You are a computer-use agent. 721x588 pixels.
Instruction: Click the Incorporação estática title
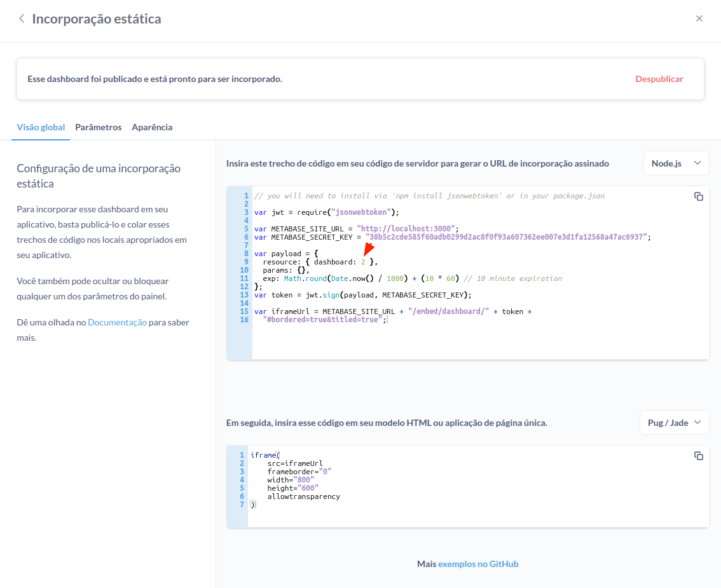[x=97, y=19]
